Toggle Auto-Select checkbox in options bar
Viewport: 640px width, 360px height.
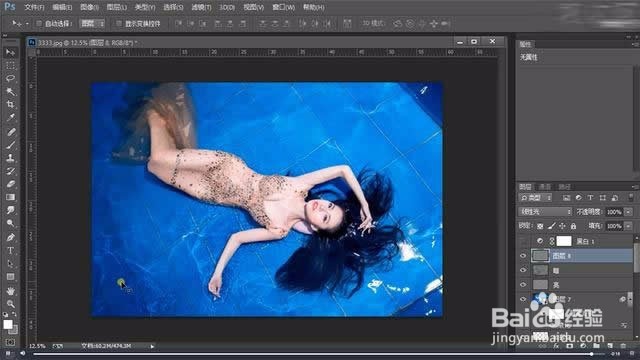click(39, 24)
